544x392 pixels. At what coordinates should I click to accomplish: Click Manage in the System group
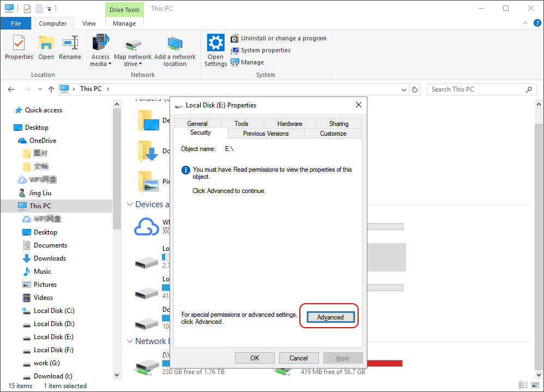[247, 63]
